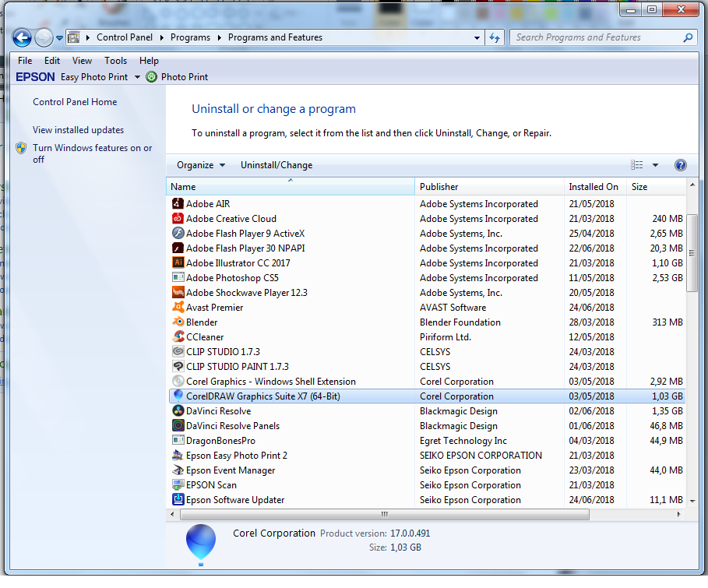708x588 pixels.
Task: Select the Blender Foundation publisher cell
Action: coord(460,322)
